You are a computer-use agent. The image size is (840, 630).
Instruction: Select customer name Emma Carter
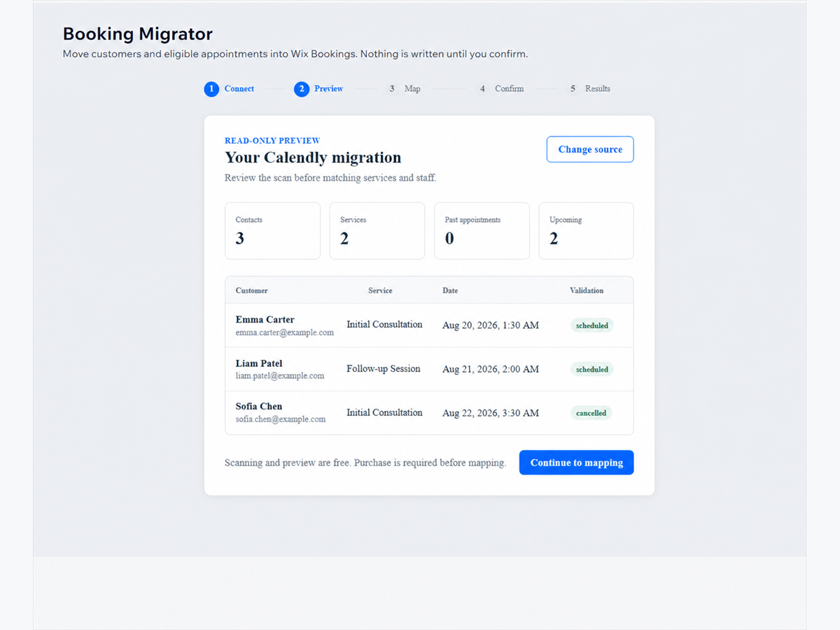265,320
